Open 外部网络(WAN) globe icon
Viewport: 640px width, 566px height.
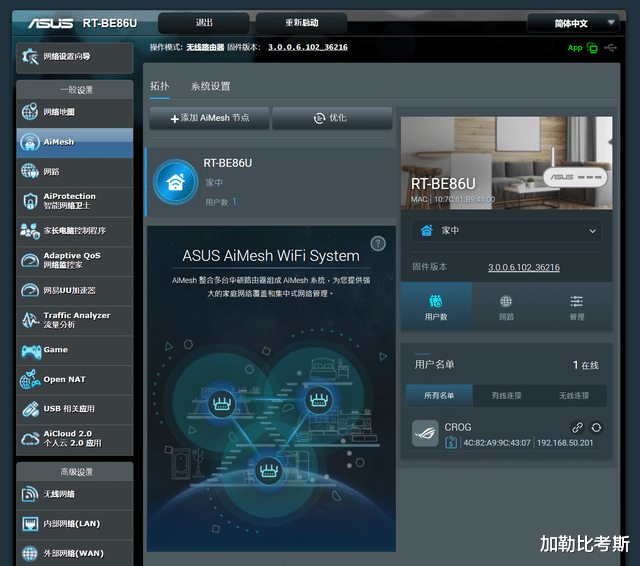[30, 553]
